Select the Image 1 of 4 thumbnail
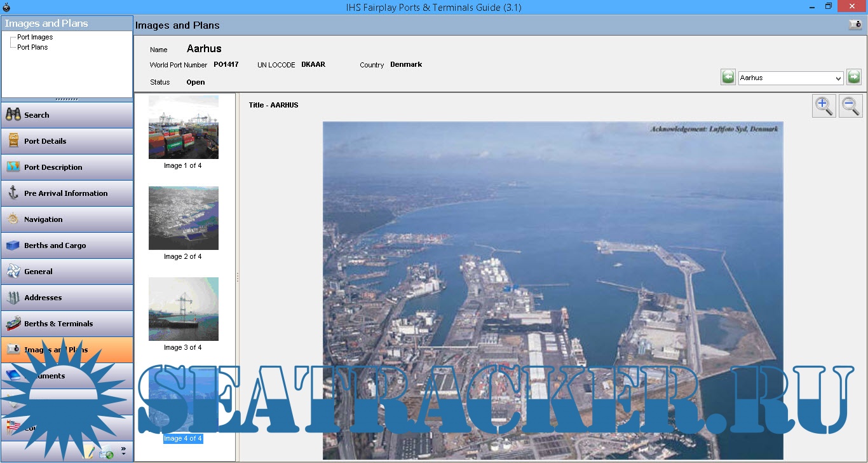 pyautogui.click(x=183, y=127)
